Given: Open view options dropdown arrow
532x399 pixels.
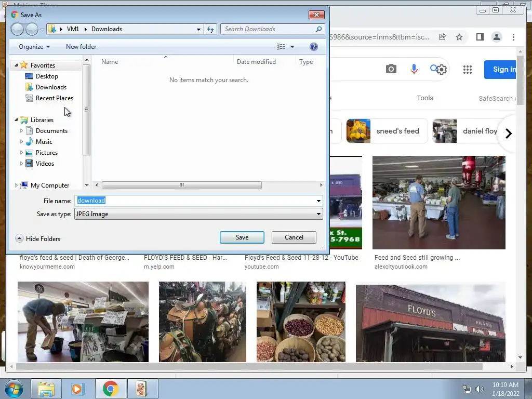Looking at the screenshot, I should [x=292, y=47].
